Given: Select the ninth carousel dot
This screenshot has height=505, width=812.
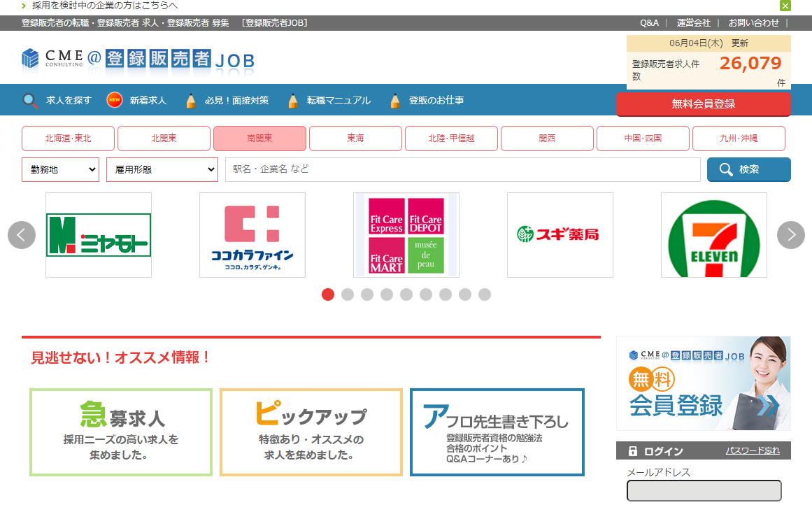Looking at the screenshot, I should pos(485,294).
